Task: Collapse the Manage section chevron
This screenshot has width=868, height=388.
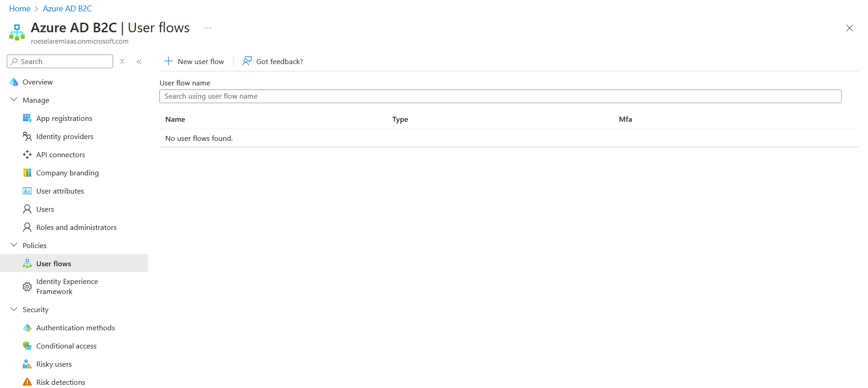Action: (14, 99)
